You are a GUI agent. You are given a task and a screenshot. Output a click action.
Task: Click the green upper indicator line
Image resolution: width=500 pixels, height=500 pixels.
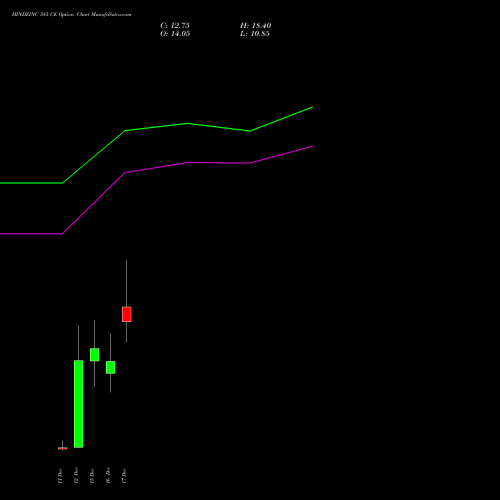187,123
